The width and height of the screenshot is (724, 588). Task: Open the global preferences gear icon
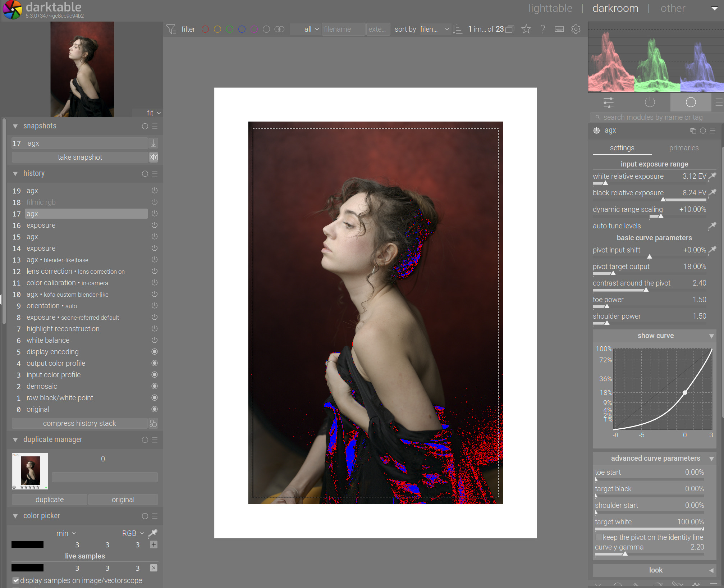pyautogui.click(x=576, y=29)
